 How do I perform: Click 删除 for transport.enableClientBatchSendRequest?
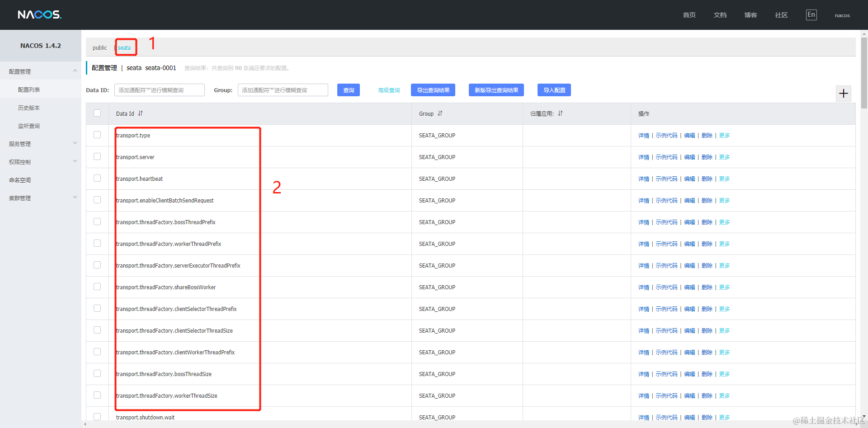tap(707, 201)
